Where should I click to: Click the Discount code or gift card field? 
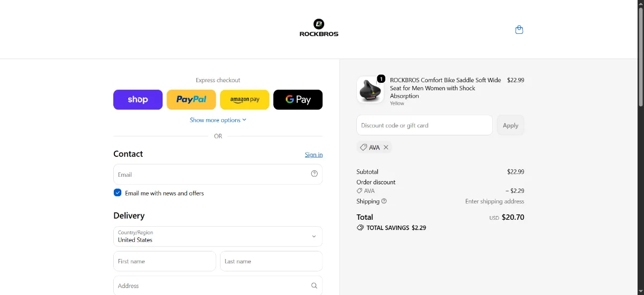coord(425,125)
